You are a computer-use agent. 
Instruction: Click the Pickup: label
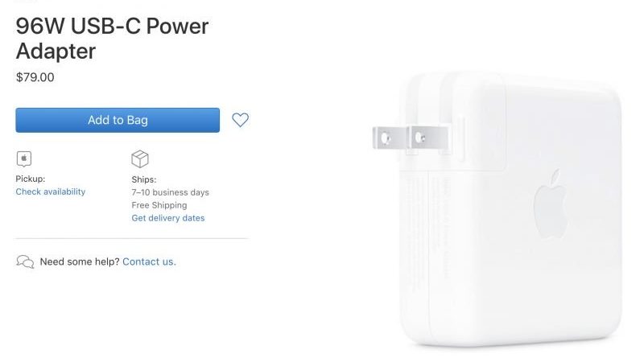(31, 179)
